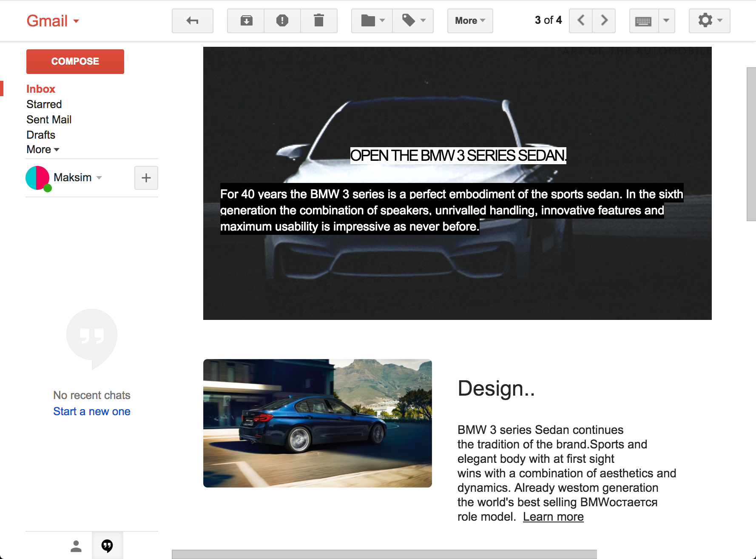Open the More actions dropdown in toolbar
The image size is (756, 559).
point(470,21)
